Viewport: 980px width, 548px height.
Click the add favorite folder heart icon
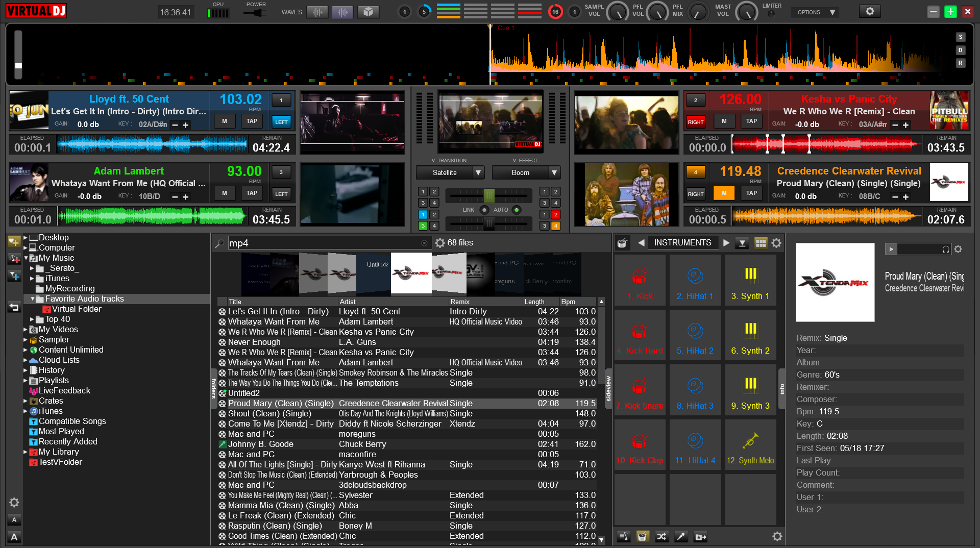14,241
